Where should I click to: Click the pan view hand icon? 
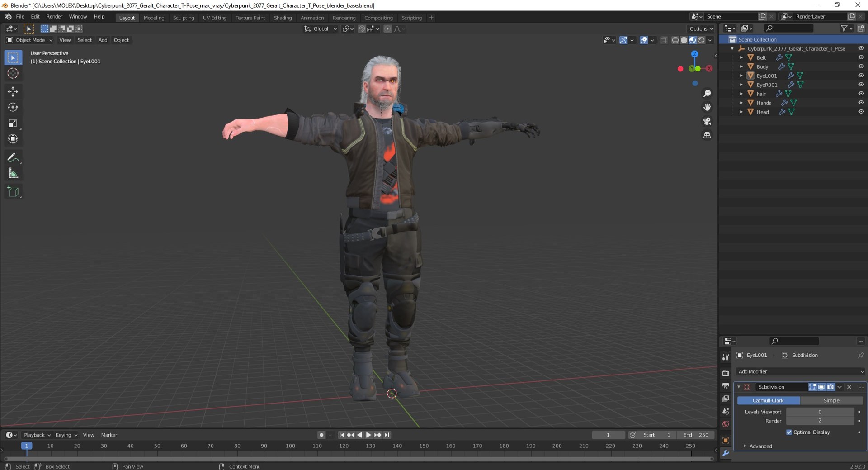click(x=707, y=107)
